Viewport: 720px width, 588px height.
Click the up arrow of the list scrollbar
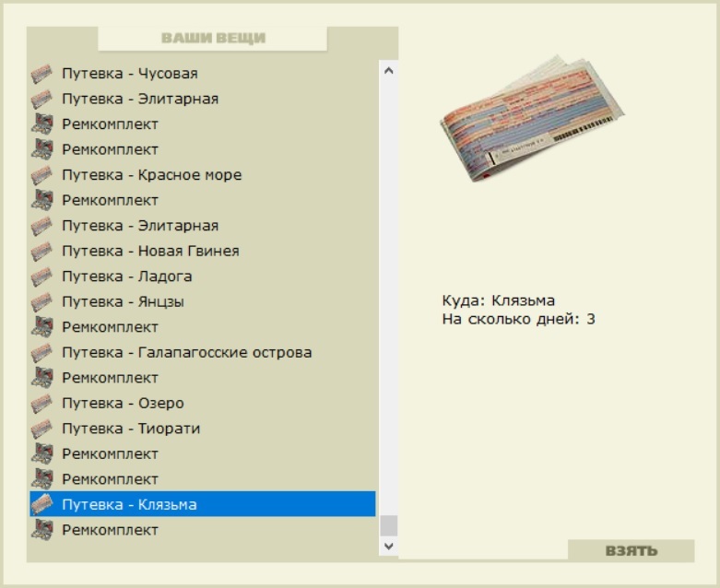pyautogui.click(x=388, y=71)
